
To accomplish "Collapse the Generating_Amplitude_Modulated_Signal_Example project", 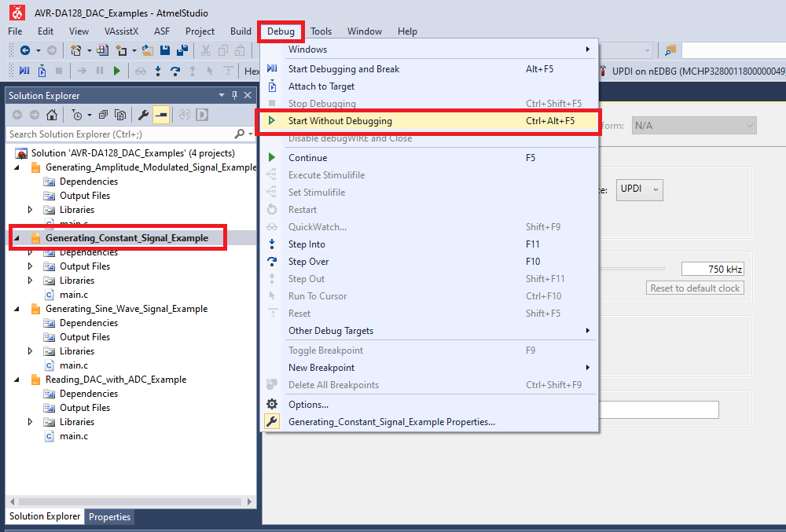I will (x=17, y=167).
